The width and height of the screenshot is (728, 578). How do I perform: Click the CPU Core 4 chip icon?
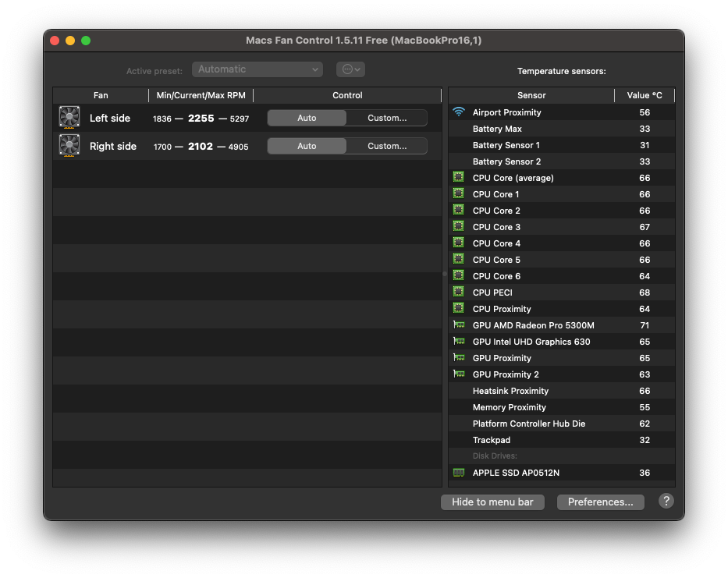pos(458,243)
